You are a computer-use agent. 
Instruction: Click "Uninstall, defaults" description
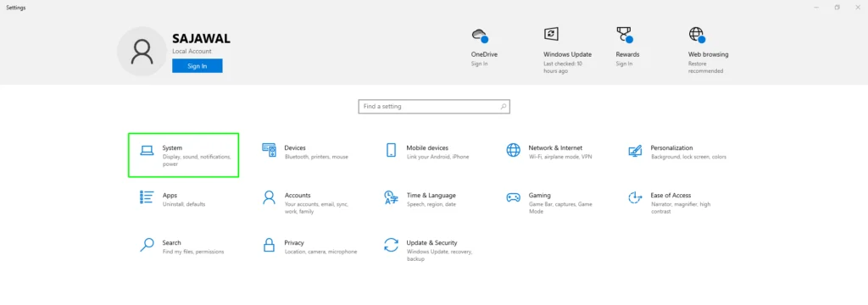click(184, 204)
